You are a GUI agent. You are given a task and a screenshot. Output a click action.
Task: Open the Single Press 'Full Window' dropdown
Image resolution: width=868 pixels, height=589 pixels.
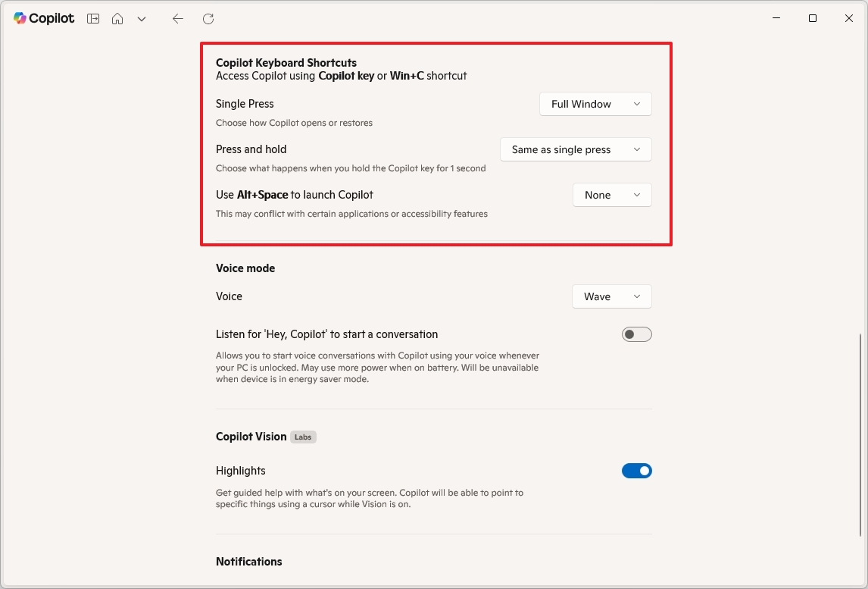click(595, 104)
